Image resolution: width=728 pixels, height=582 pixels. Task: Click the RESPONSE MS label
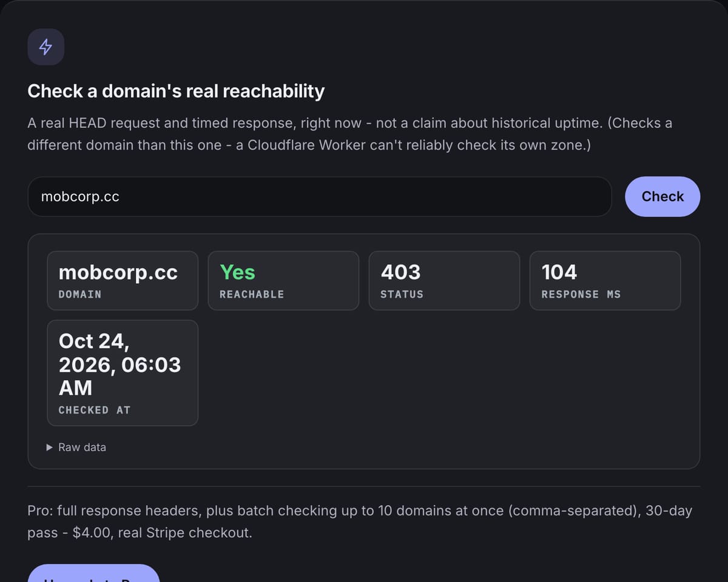tap(581, 294)
